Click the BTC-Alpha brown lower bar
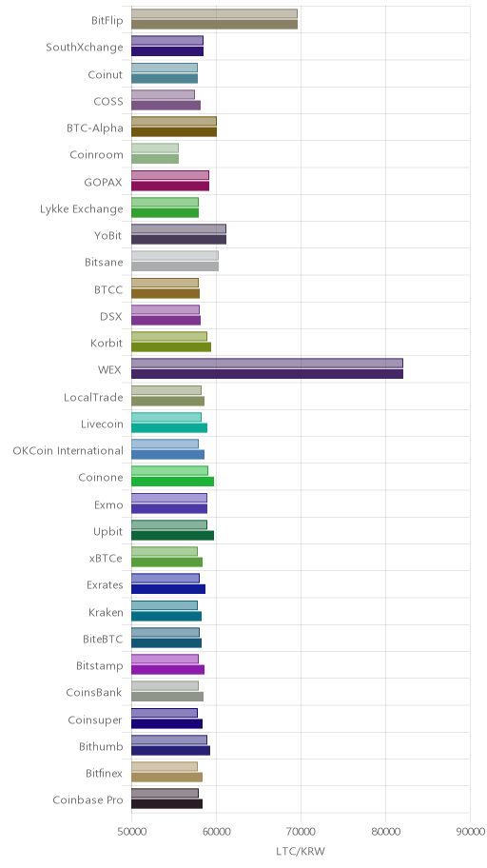Image resolution: width=487 pixels, height=868 pixels. coord(174,132)
